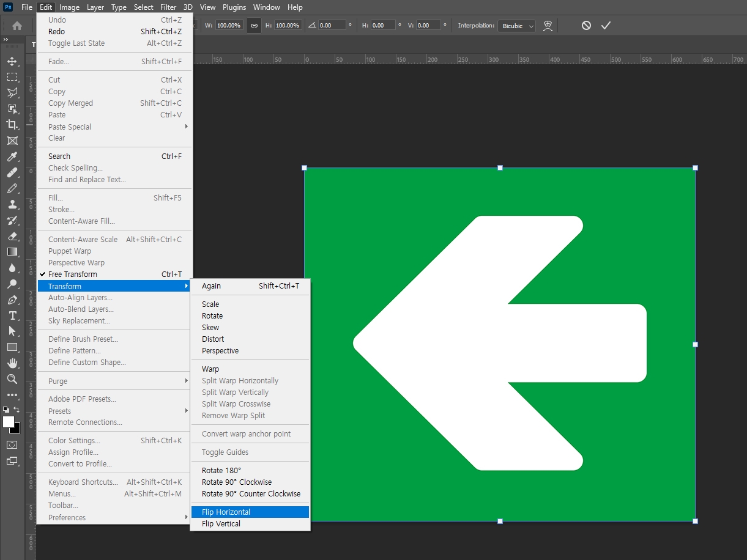Select the Object Selection tool

tap(12, 109)
